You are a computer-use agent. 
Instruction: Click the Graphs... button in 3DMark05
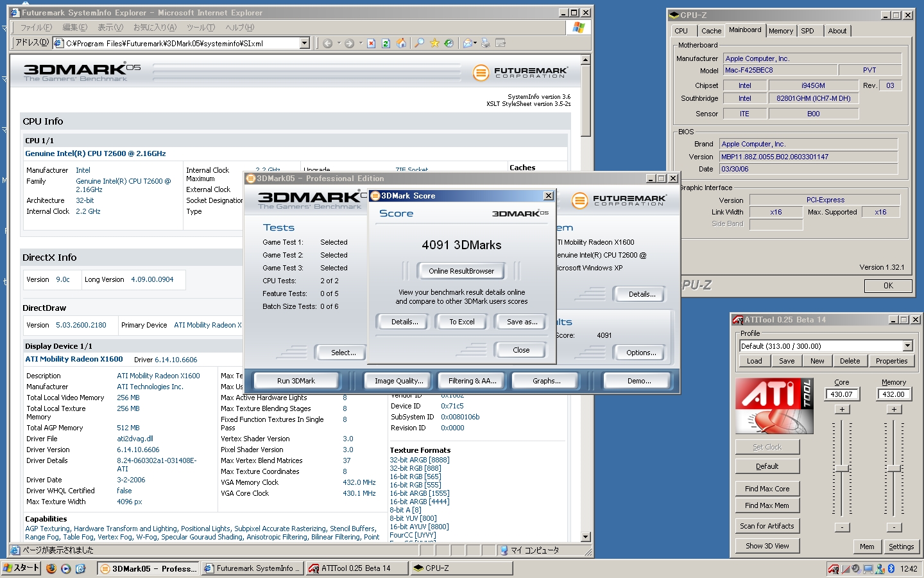click(547, 381)
